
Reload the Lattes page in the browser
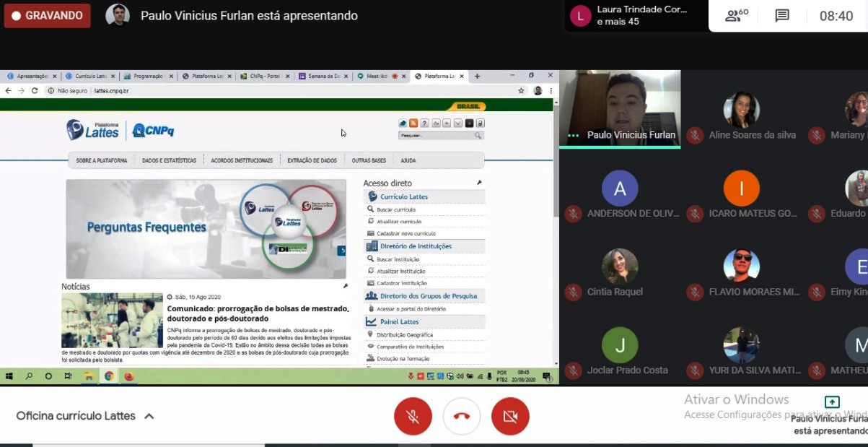coord(35,91)
